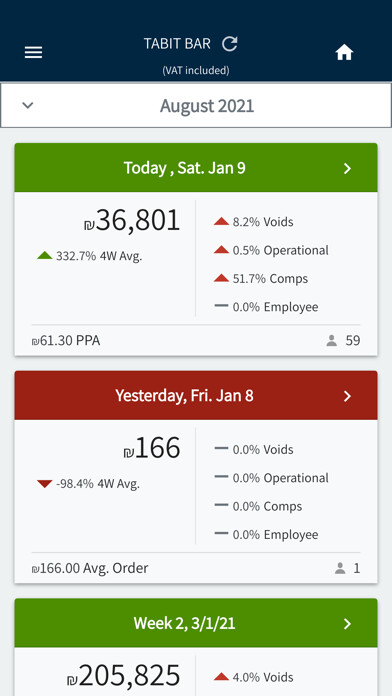Click green up arrow beside 332.7% 4W Avg.
The height and width of the screenshot is (696, 392).
(x=44, y=256)
